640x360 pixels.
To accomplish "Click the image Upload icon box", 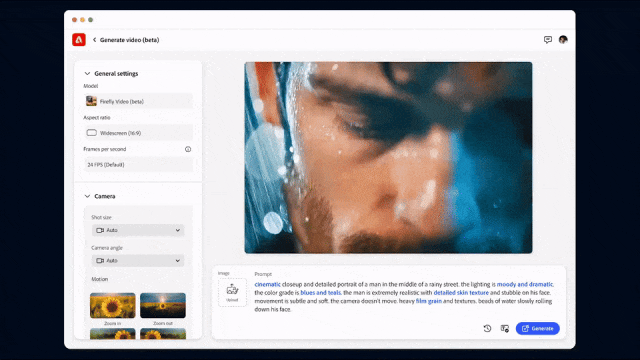I will [232, 292].
